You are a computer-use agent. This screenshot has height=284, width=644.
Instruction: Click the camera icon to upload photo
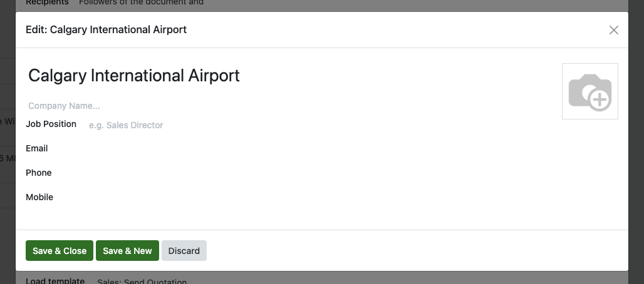tap(589, 91)
